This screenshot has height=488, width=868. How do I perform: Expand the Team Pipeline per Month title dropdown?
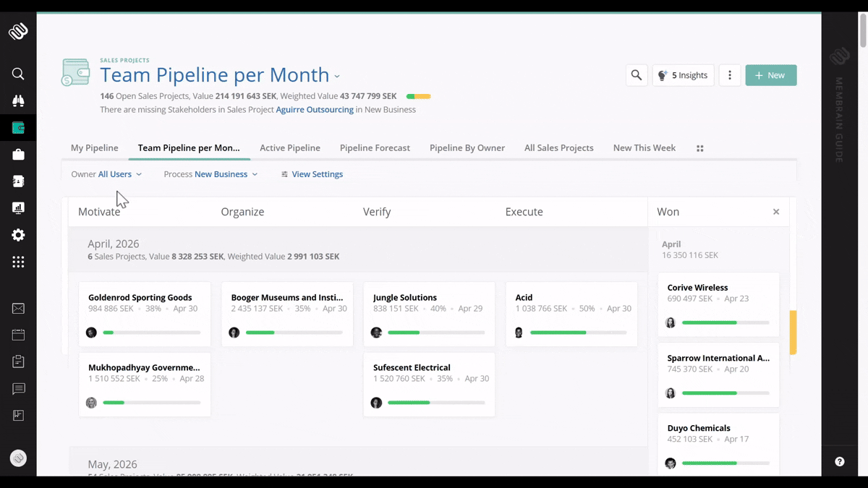tap(337, 76)
